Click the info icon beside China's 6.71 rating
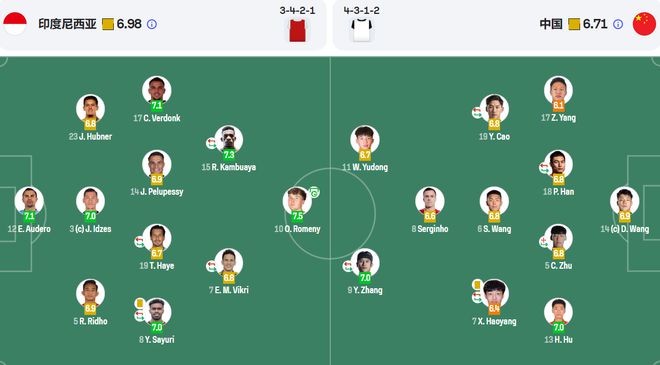The width and height of the screenshot is (660, 365). 618,24
